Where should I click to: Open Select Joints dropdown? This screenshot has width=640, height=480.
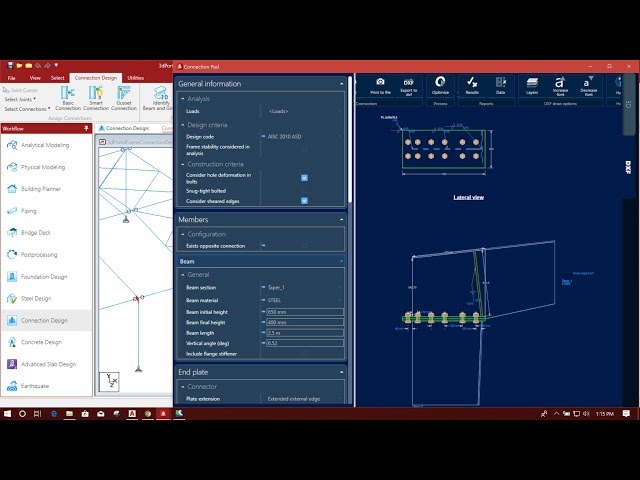coord(20,99)
